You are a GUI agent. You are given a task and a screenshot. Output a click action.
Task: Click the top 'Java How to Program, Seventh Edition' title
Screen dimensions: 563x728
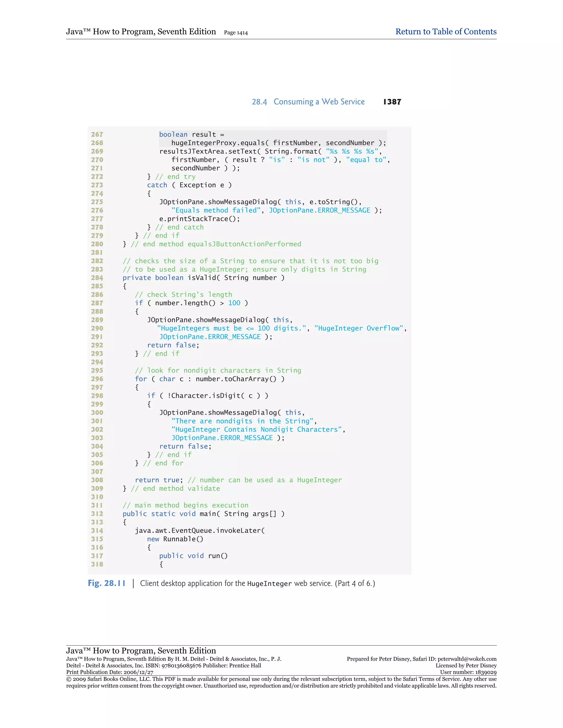[x=141, y=32]
